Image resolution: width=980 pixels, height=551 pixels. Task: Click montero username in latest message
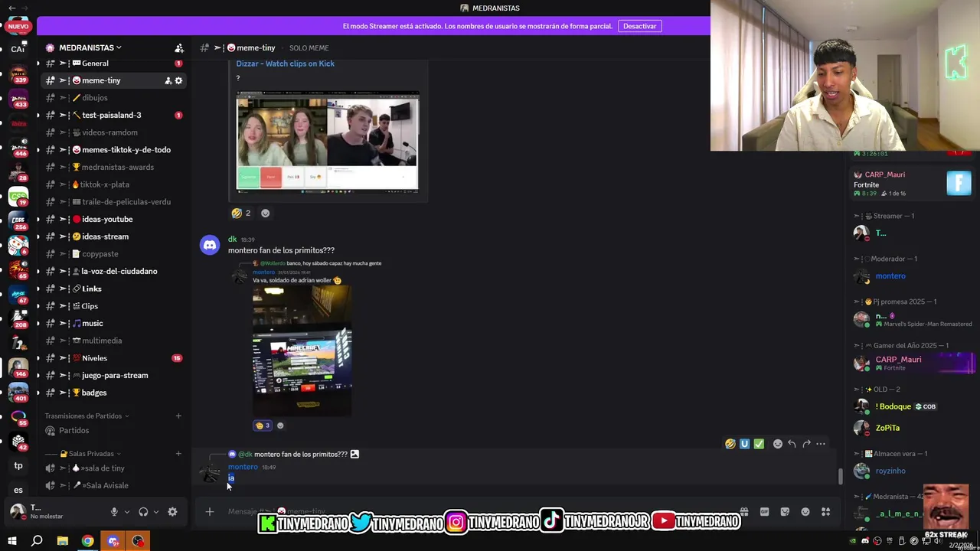pos(243,467)
